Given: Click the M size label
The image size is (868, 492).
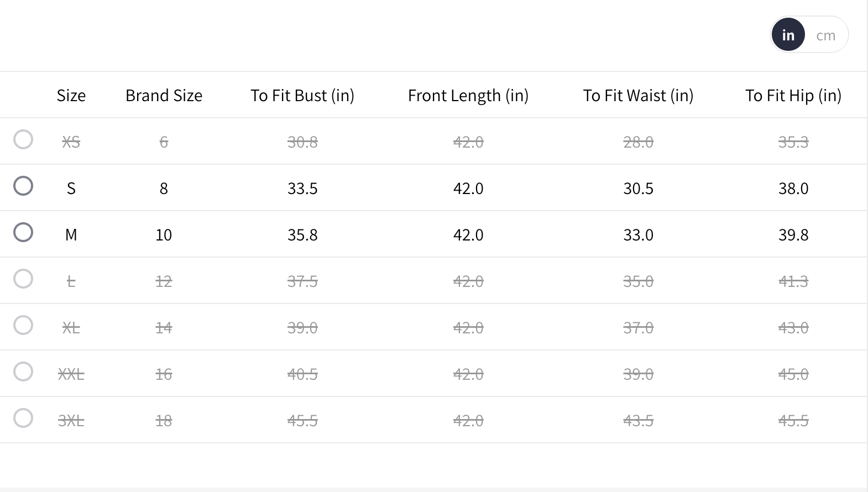Looking at the screenshot, I should (x=71, y=235).
